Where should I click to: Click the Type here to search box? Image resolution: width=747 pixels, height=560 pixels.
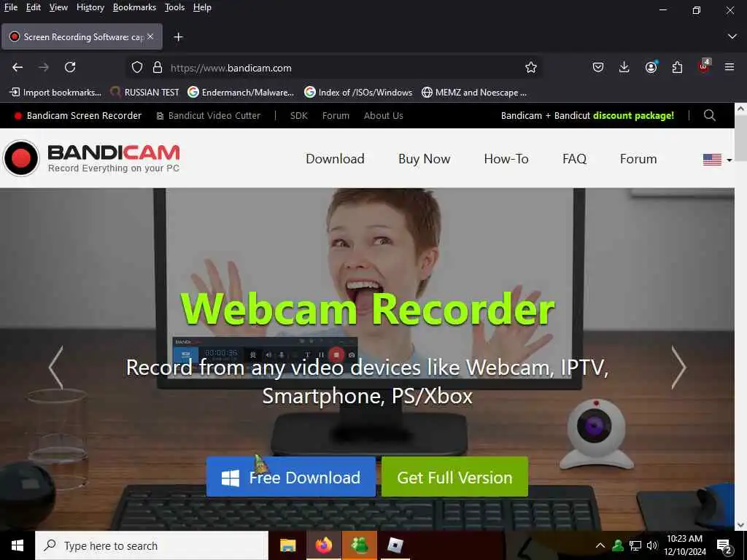[x=152, y=545]
